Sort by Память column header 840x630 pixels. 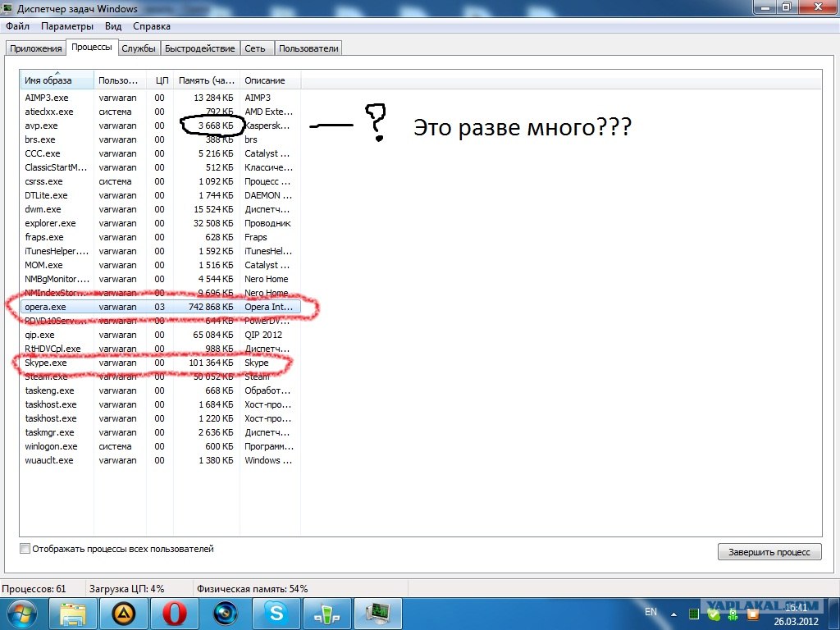click(206, 80)
